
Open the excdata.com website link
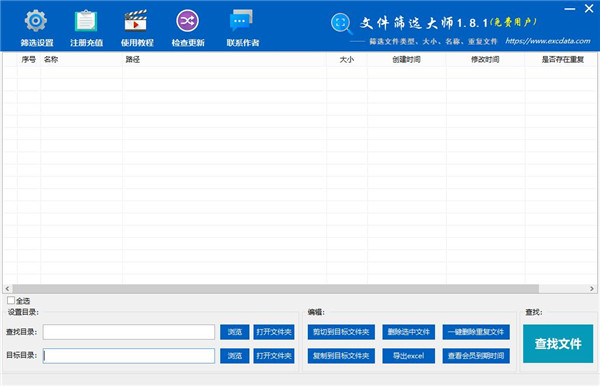548,41
